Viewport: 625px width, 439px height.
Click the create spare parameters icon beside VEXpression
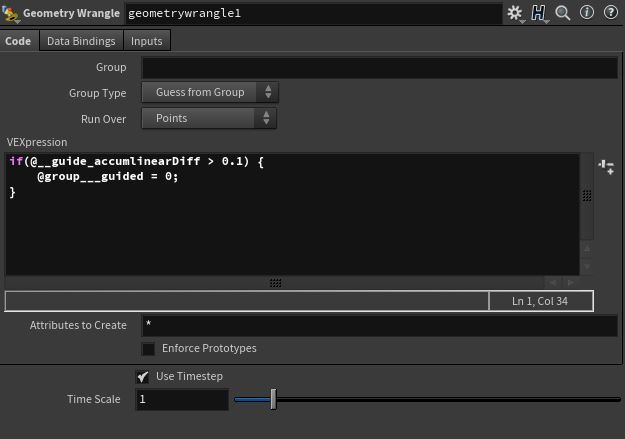click(606, 167)
